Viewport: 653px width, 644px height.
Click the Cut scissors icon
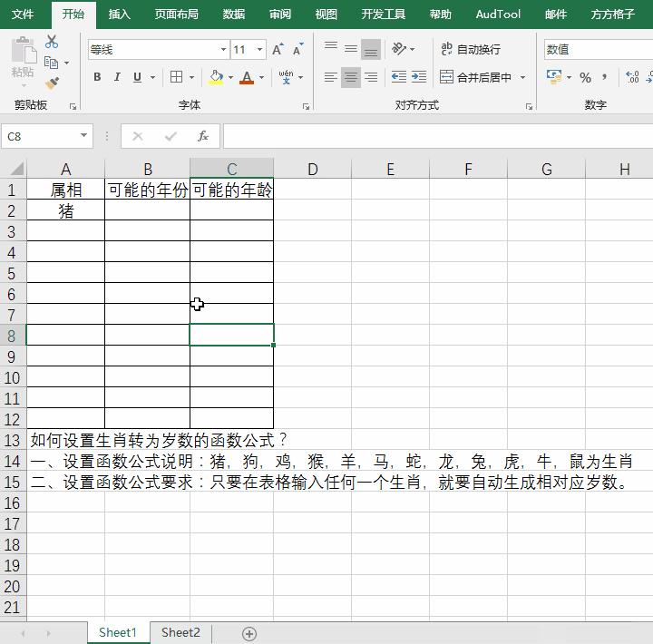(52, 42)
